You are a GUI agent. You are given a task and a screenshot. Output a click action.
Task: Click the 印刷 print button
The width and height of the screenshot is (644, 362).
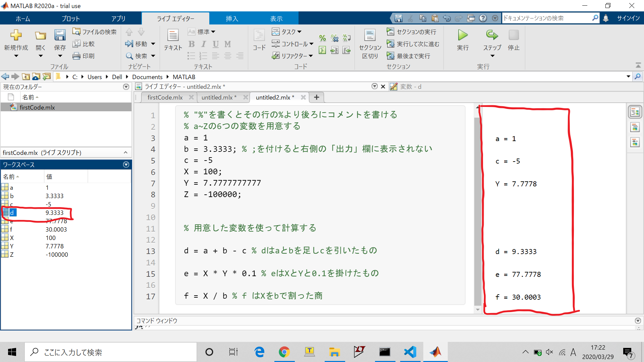[84, 56]
